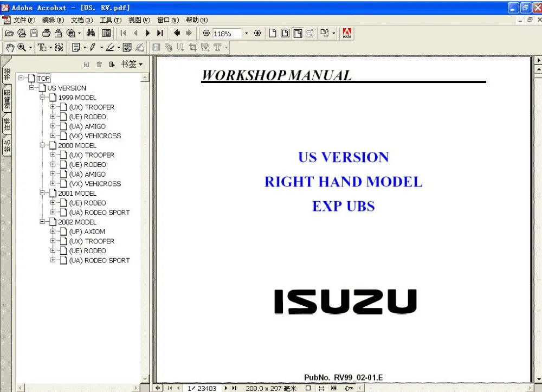Click the Open file folder icon
This screenshot has height=392, width=542.
point(9,33)
